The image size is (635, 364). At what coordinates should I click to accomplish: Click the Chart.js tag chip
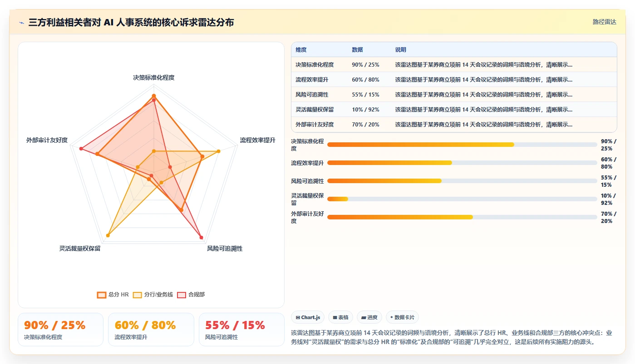(308, 317)
